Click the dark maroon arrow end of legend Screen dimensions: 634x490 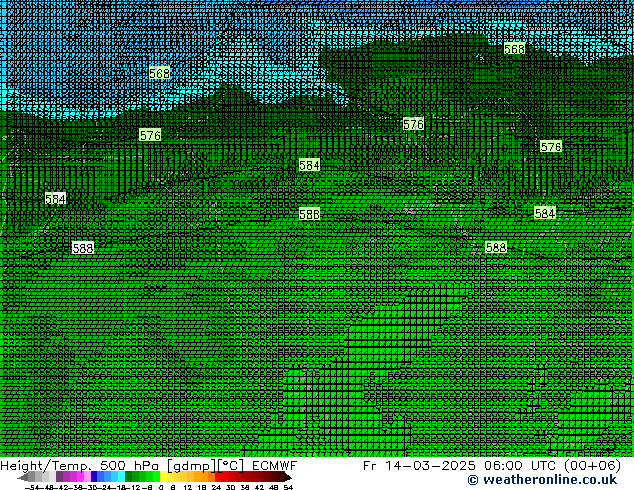(288, 477)
